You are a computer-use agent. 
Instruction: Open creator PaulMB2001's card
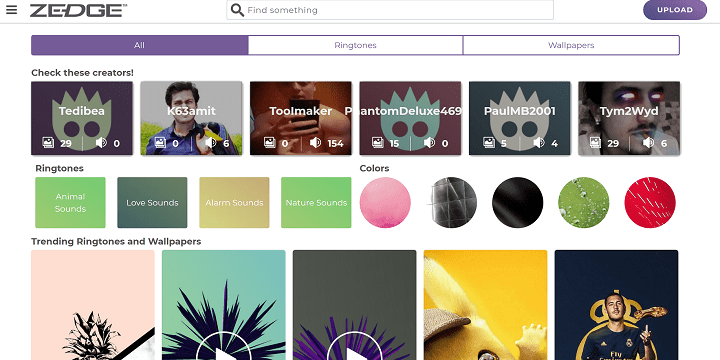coord(519,118)
